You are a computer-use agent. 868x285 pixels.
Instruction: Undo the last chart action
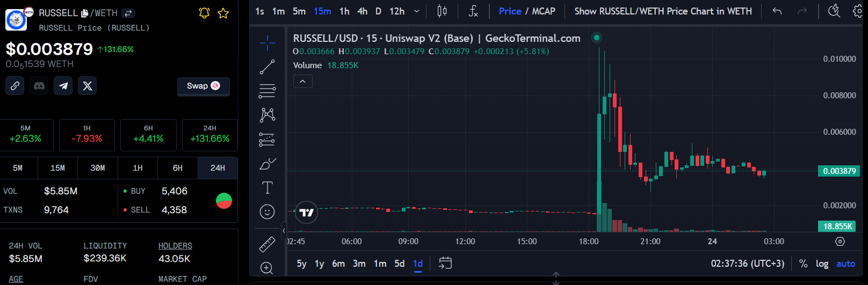click(x=777, y=11)
